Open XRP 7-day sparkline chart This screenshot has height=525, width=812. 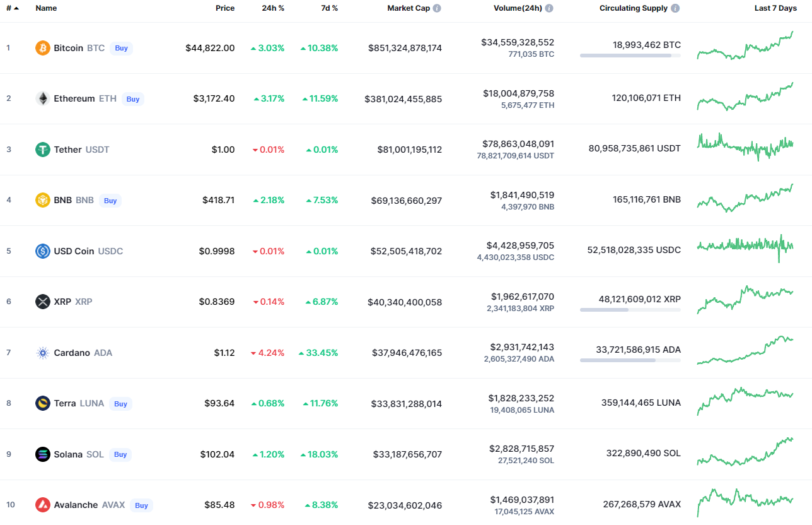point(745,299)
